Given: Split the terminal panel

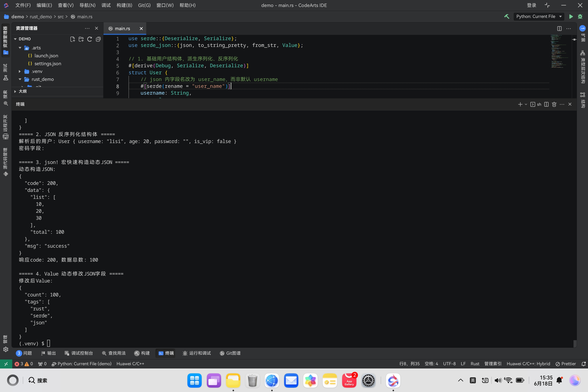Looking at the screenshot, I should (546, 104).
